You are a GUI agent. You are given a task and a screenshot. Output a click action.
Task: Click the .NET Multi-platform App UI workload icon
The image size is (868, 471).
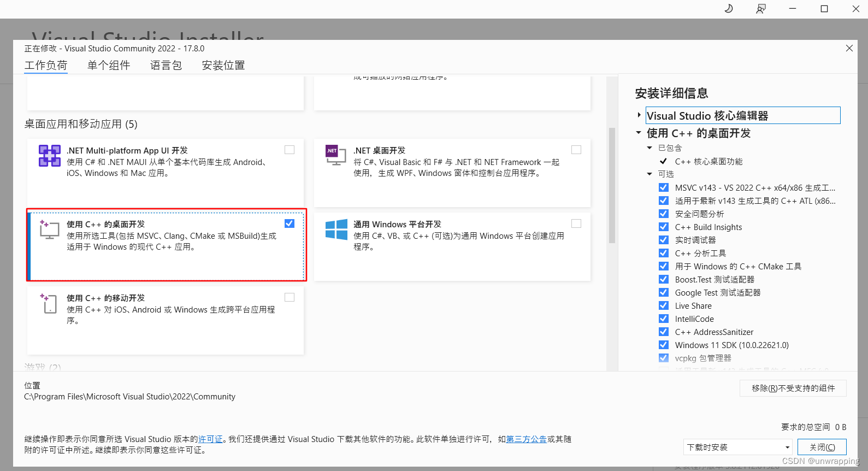pos(50,156)
